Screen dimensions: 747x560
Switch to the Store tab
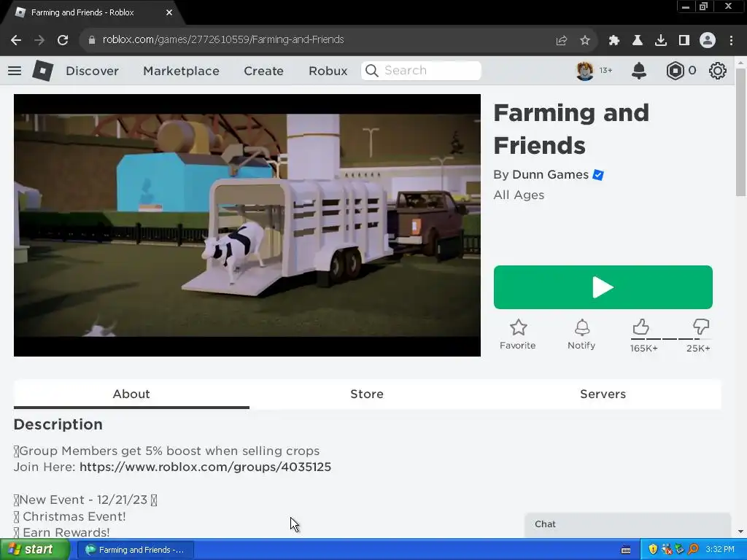click(367, 394)
